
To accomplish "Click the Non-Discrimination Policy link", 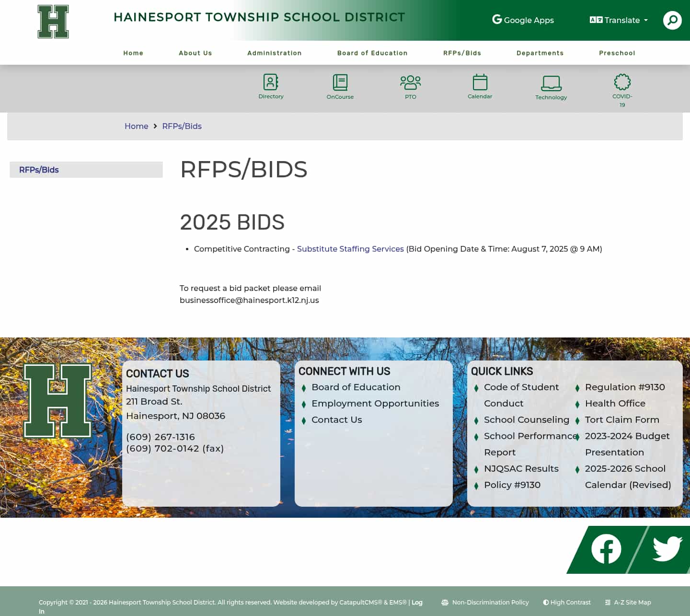I will click(x=490, y=602).
